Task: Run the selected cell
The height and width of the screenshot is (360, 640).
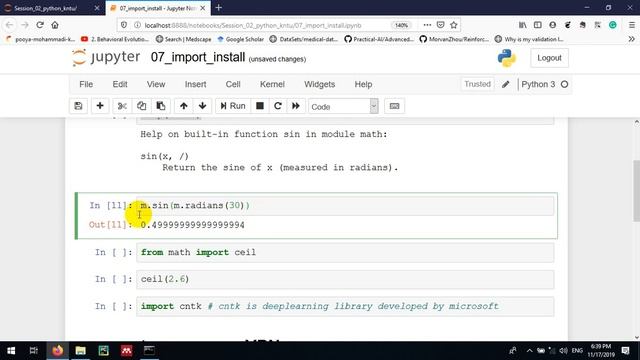Action: coord(233,106)
